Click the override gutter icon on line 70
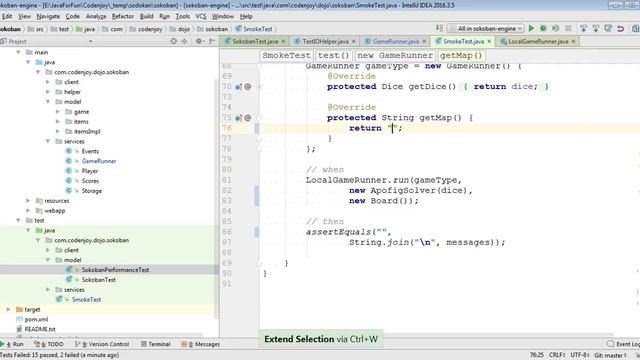 tap(239, 87)
